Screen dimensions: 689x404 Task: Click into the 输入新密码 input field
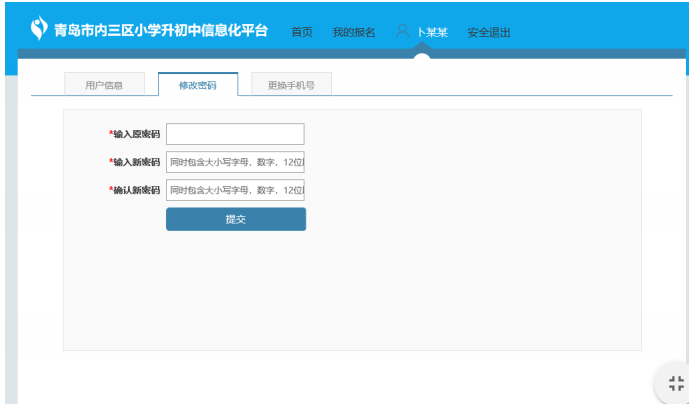(x=235, y=162)
